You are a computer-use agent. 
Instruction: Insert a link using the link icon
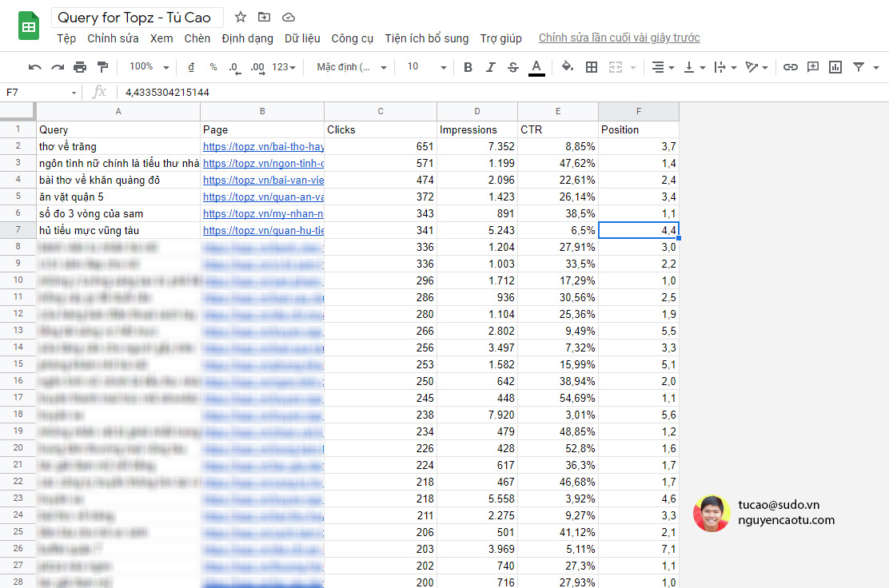[791, 67]
